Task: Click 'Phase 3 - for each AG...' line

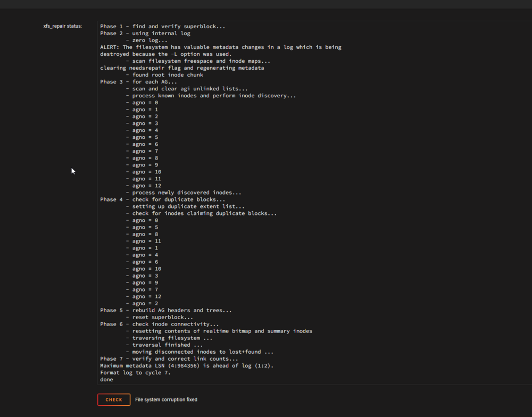Action: [x=138, y=82]
